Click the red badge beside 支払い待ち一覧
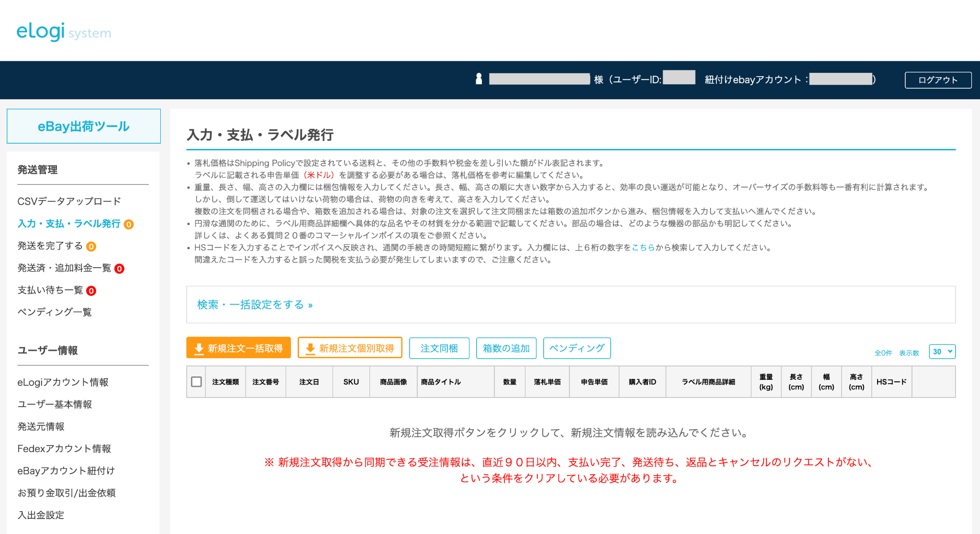The width and height of the screenshot is (980, 534). [x=91, y=291]
